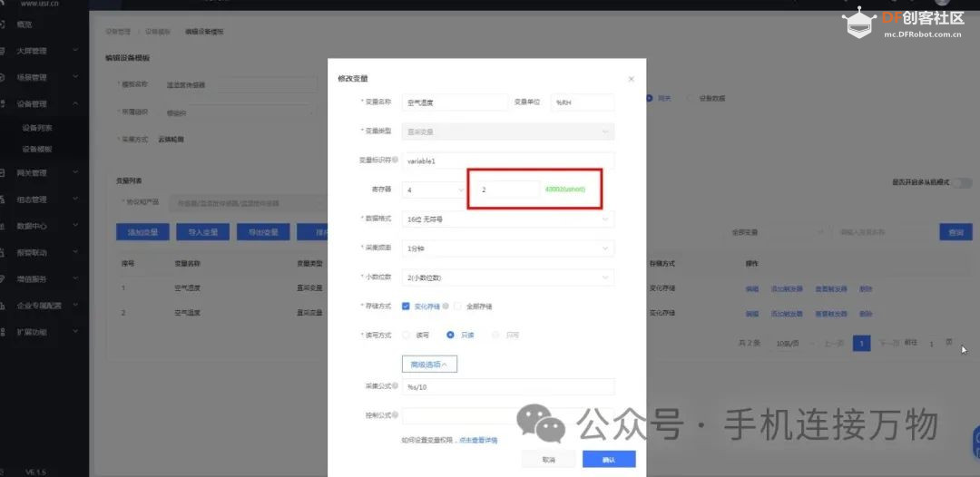
Task: Collapse the 设备管理 sidebar menu
Action: (x=75, y=103)
